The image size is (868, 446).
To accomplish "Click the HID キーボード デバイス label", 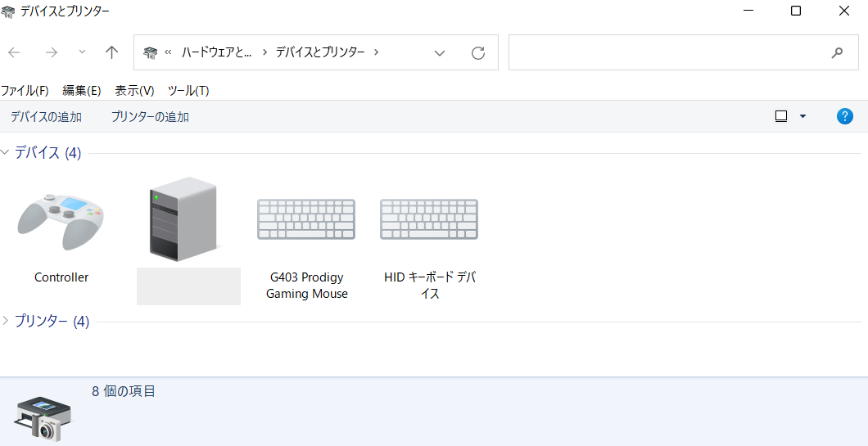I will [430, 286].
